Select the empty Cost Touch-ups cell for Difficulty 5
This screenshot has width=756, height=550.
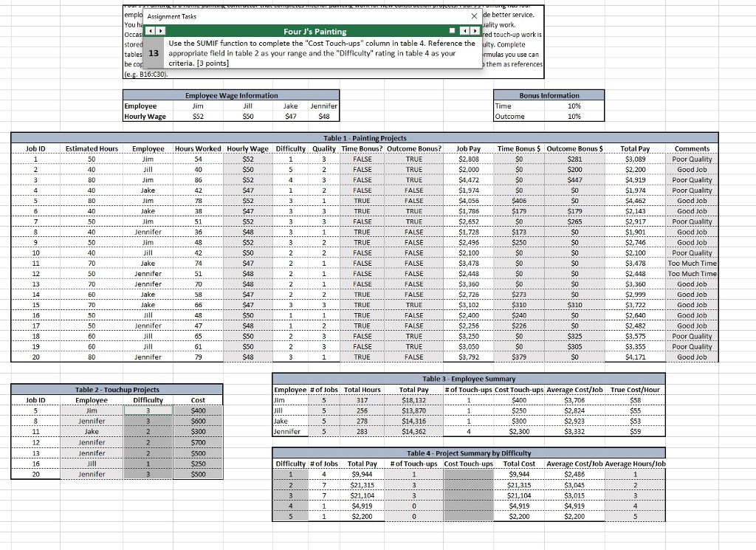tap(469, 516)
